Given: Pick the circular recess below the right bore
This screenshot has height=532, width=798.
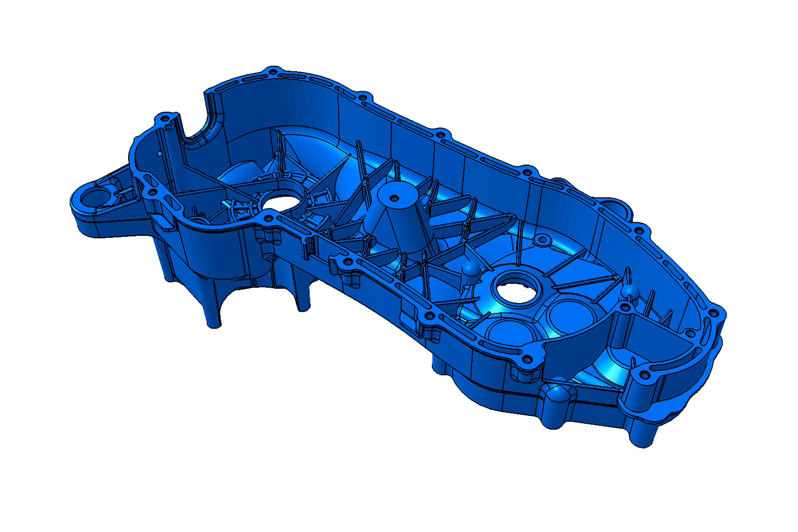Looking at the screenshot, I should coord(507,333).
